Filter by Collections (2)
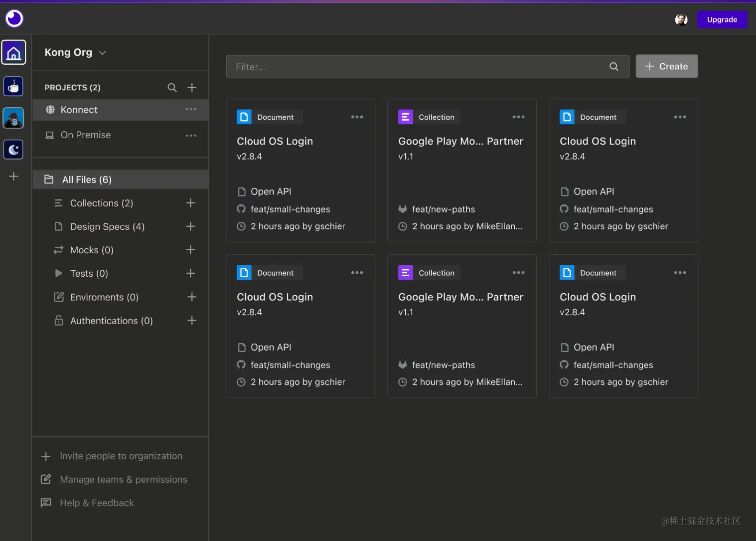756x541 pixels. point(102,203)
